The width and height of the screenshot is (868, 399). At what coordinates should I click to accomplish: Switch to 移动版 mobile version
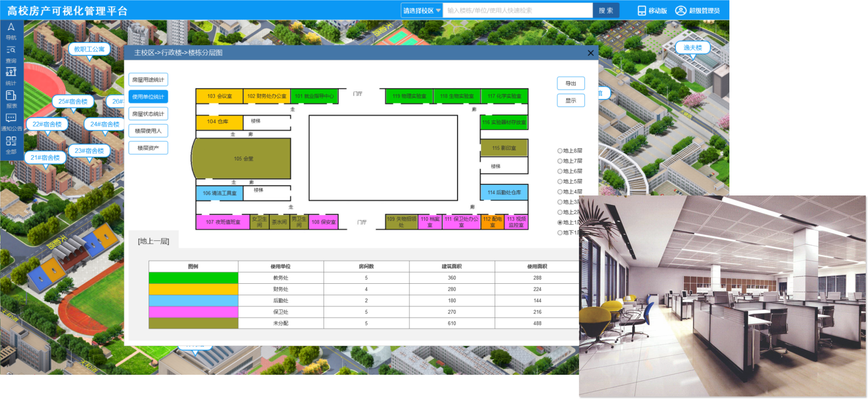coord(652,11)
